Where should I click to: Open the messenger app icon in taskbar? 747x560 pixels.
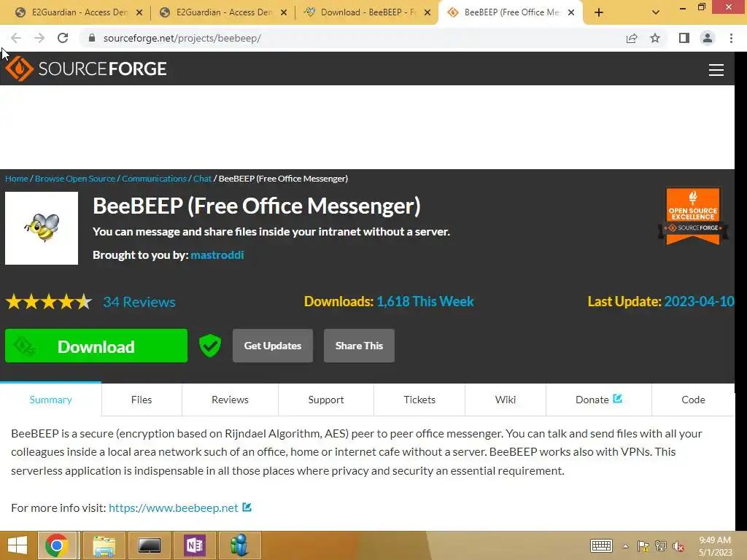point(239,545)
